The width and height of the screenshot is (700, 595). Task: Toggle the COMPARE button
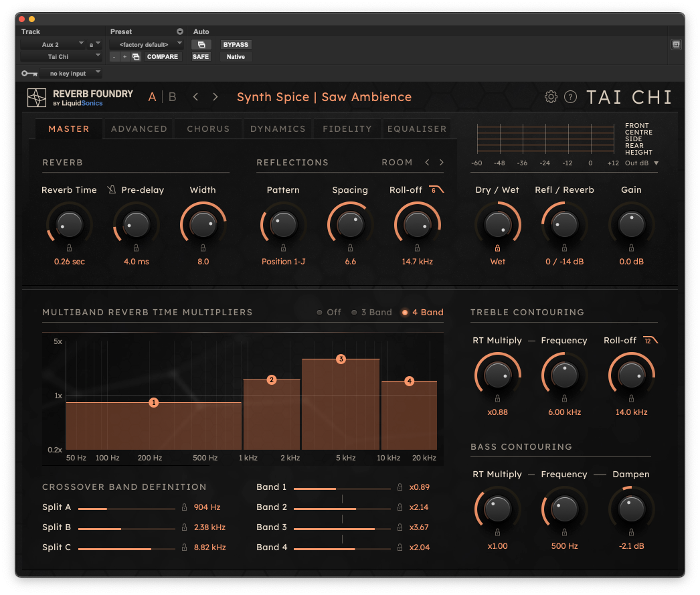point(163,57)
